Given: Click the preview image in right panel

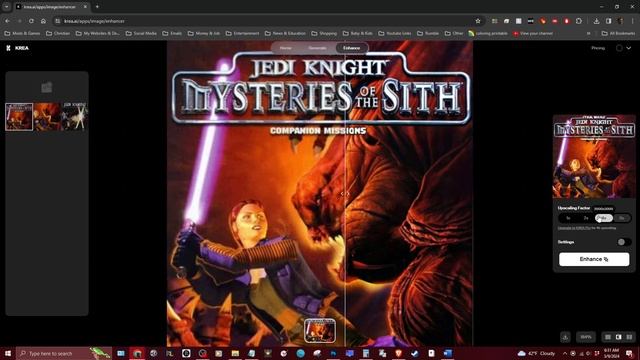Looking at the screenshot, I should click(594, 156).
